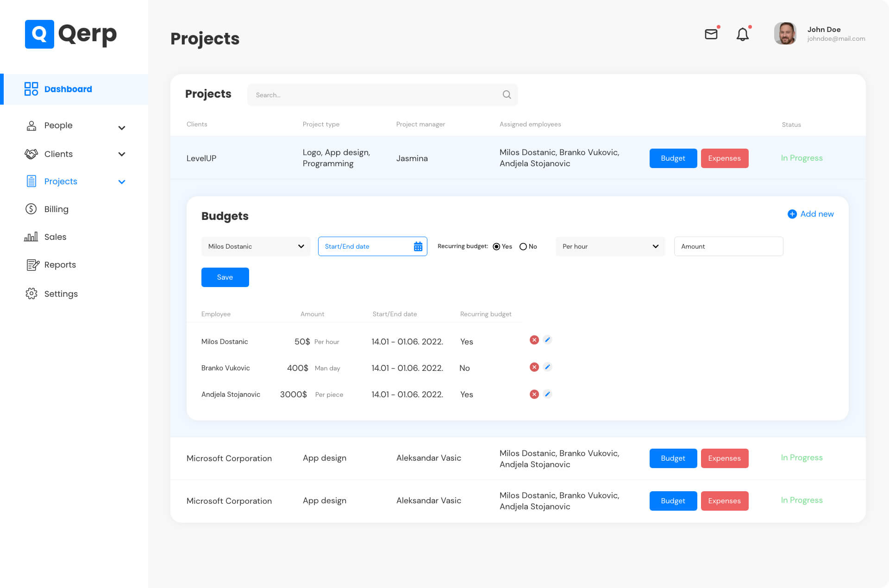The height and width of the screenshot is (588, 889).
Task: Delete Milos Dostanic budget entry
Action: [x=534, y=340]
